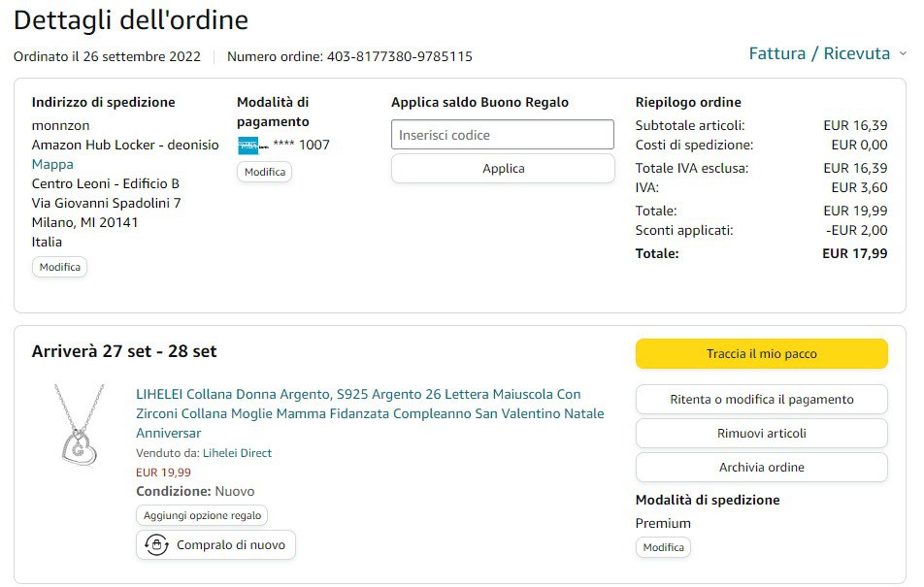Click Modifica under payment method
The height and width of the screenshot is (587, 924).
[x=264, y=172]
